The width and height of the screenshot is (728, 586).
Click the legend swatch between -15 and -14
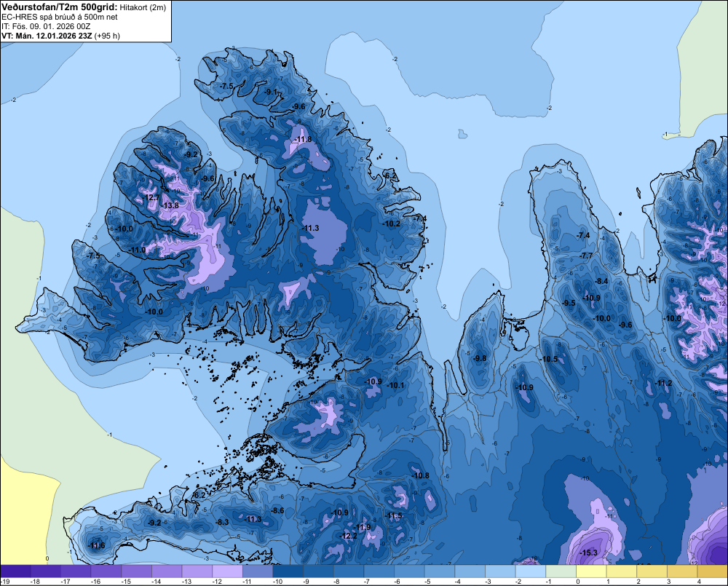pyautogui.click(x=137, y=571)
